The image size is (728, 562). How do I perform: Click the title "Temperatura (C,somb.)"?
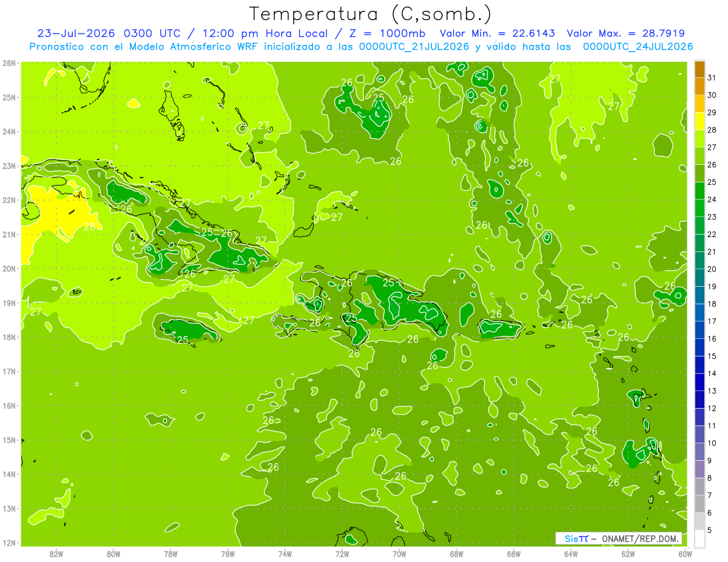(371, 13)
